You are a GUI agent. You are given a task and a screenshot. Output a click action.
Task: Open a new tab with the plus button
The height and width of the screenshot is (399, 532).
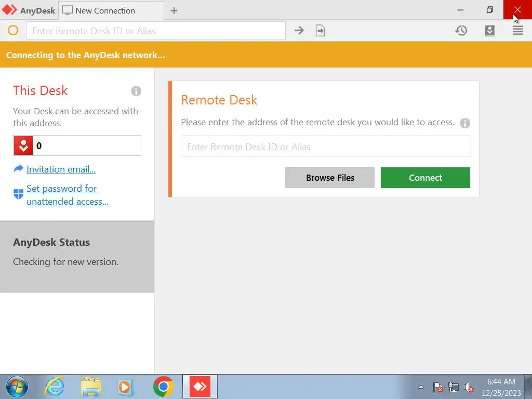click(174, 10)
